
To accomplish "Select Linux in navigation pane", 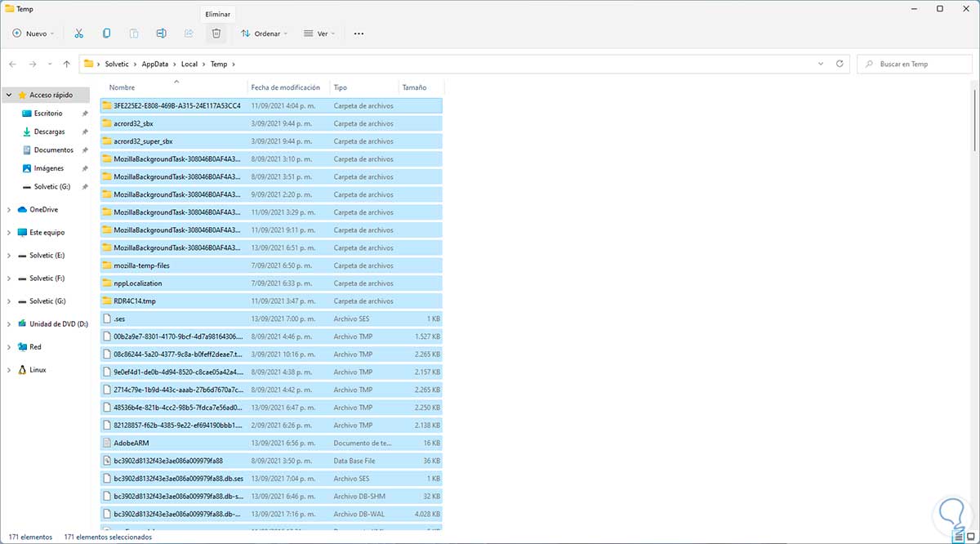I will pyautogui.click(x=38, y=369).
